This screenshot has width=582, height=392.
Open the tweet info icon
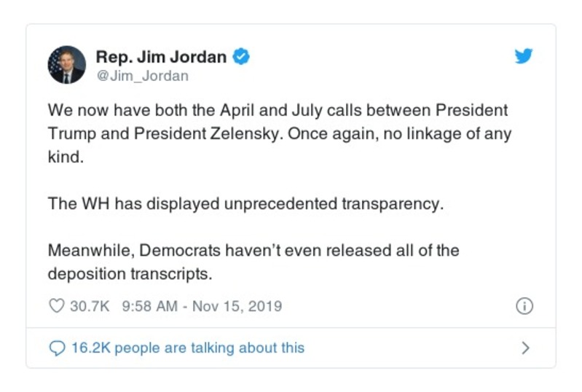pos(524,306)
